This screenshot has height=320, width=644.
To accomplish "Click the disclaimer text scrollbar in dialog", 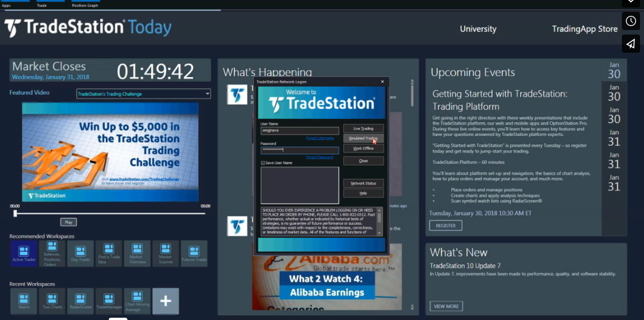I will pos(379,221).
